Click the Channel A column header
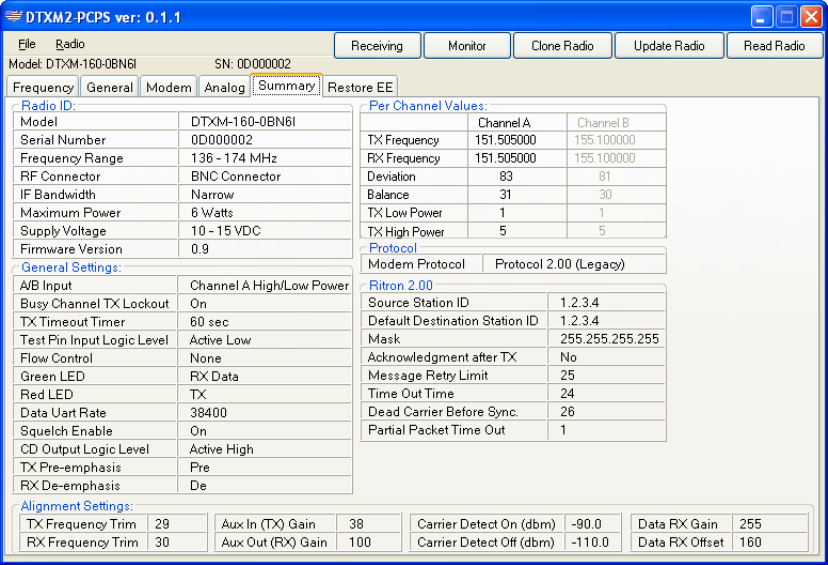The height and width of the screenshot is (565, 828). [504, 123]
